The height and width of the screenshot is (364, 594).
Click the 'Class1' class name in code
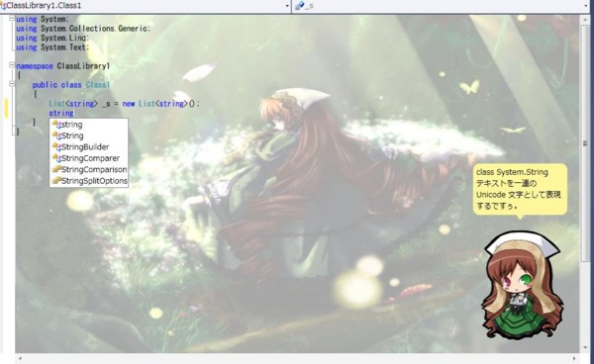[98, 84]
